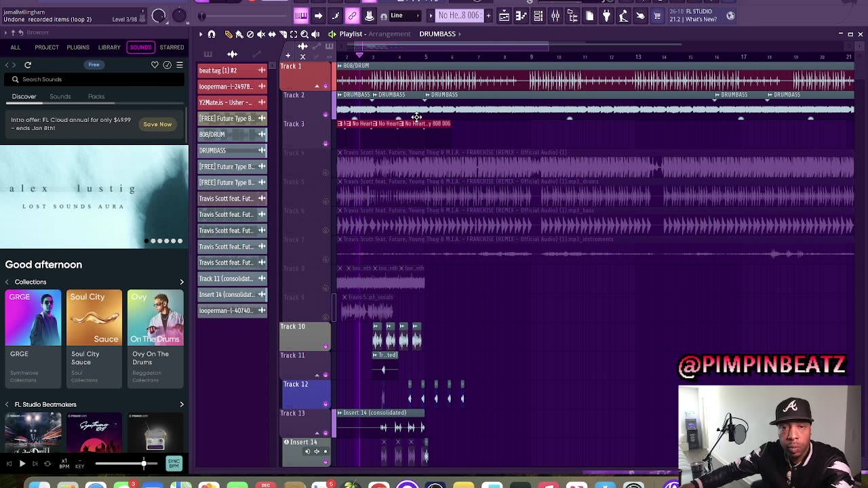Open the pattern selector 'No He..8 006'

[x=458, y=16]
